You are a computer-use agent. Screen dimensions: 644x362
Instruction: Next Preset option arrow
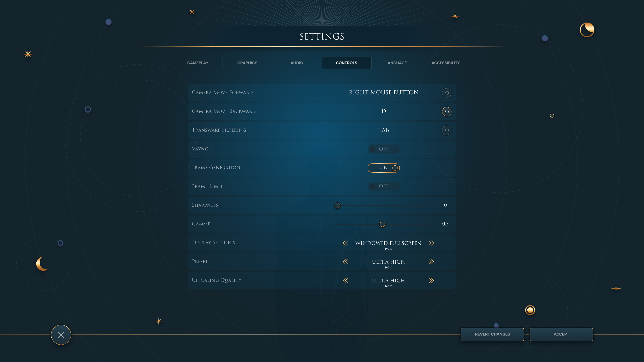431,262
